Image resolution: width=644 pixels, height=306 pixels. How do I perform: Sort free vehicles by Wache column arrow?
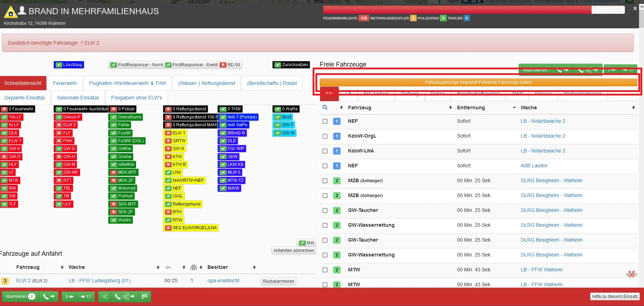tap(633, 108)
